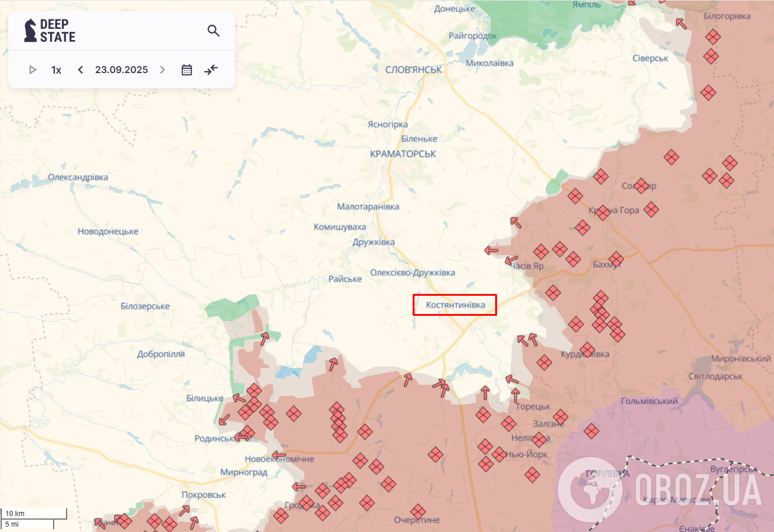This screenshot has height=532, width=774.
Task: Click the Слов'янськ city label
Action: pyautogui.click(x=413, y=68)
